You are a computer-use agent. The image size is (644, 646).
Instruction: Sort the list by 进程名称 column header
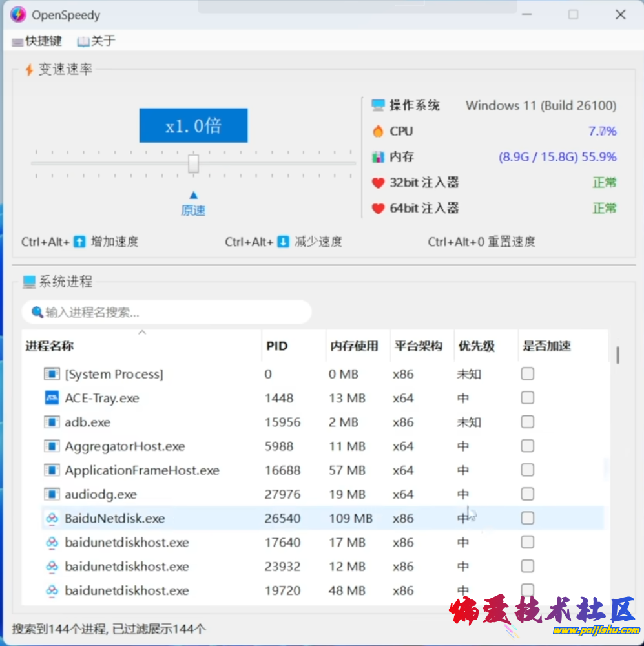(x=50, y=346)
